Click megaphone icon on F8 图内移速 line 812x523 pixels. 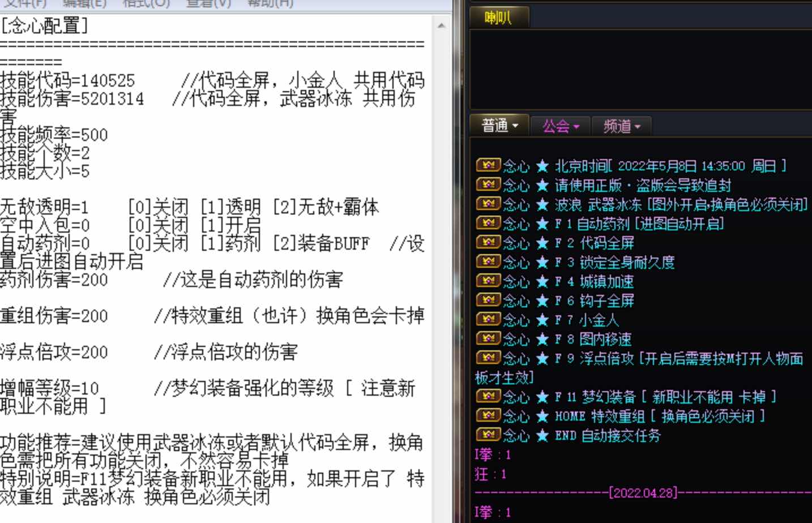coord(488,338)
